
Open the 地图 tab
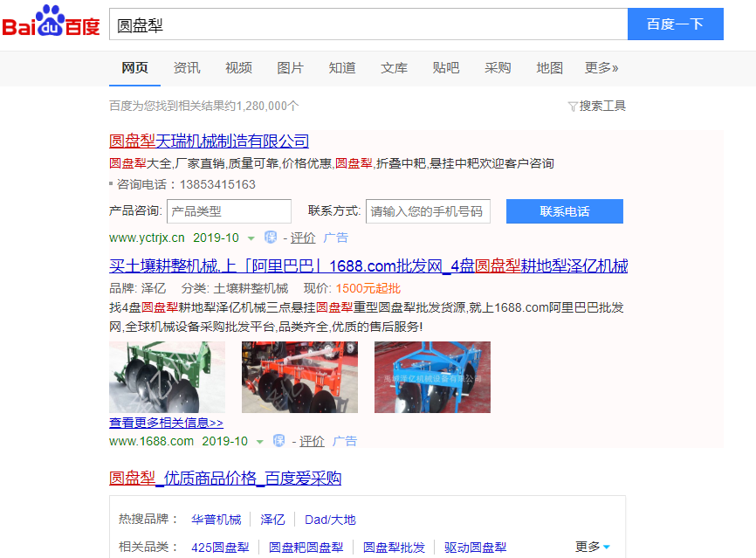[x=550, y=68]
